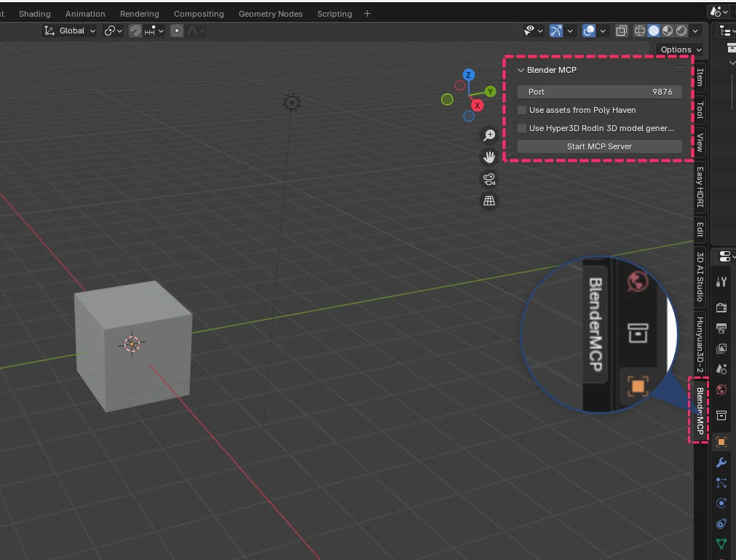Screen dimensions: 736x560
Task: Open the World properties globe icon
Action: pyautogui.click(x=721, y=390)
